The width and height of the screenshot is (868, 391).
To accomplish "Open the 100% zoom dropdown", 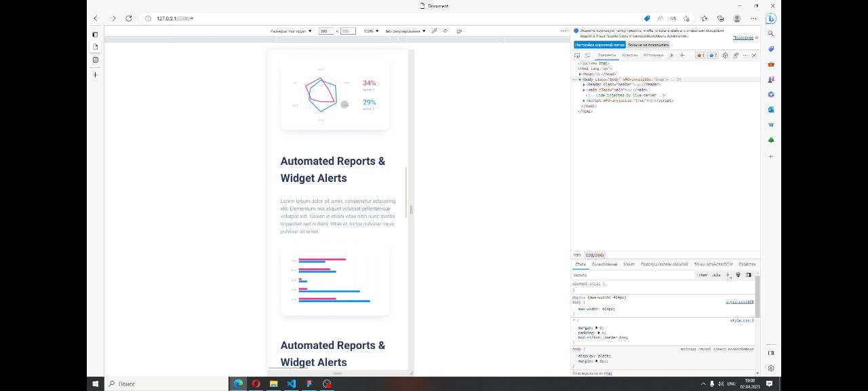I will (x=370, y=31).
